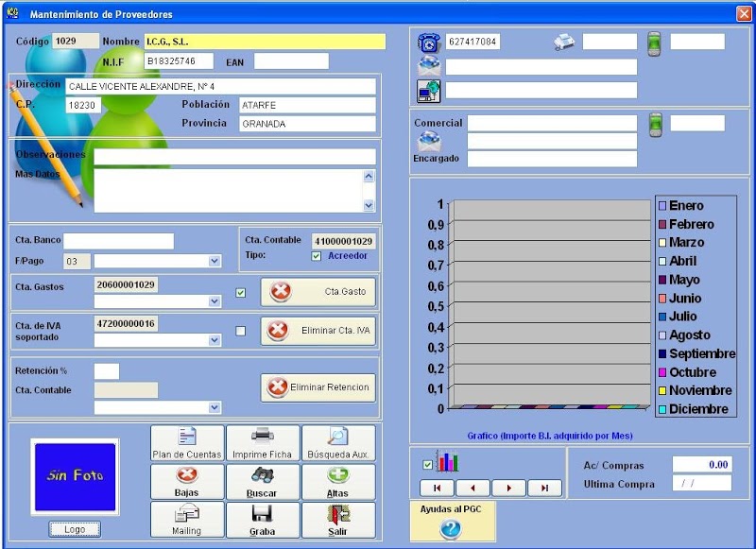Open the Mailing function
This screenshot has width=756, height=549.
[187, 520]
